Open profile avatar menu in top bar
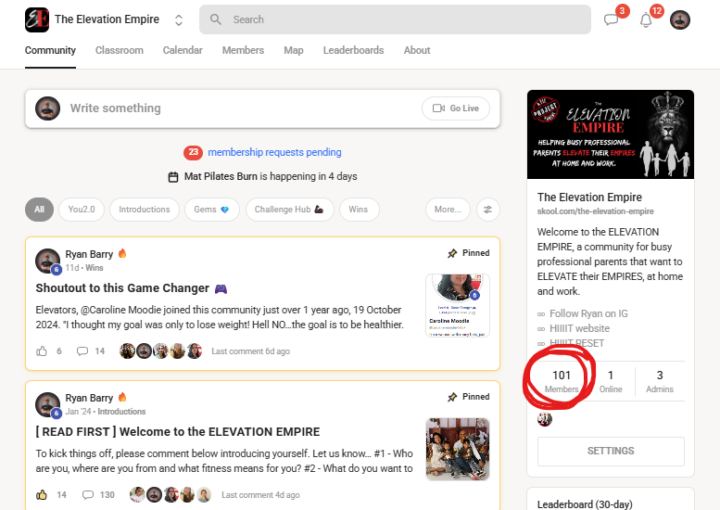Viewport: 720px width, 510px height. pyautogui.click(x=680, y=20)
